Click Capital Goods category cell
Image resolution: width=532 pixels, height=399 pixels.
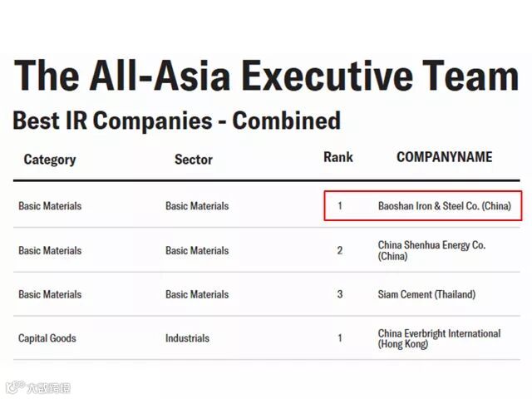47,338
